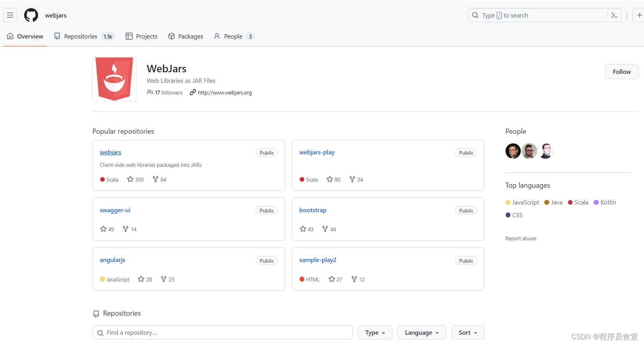The width and height of the screenshot is (644, 344).
Task: Click the first member avatar under People
Action: pos(513,151)
